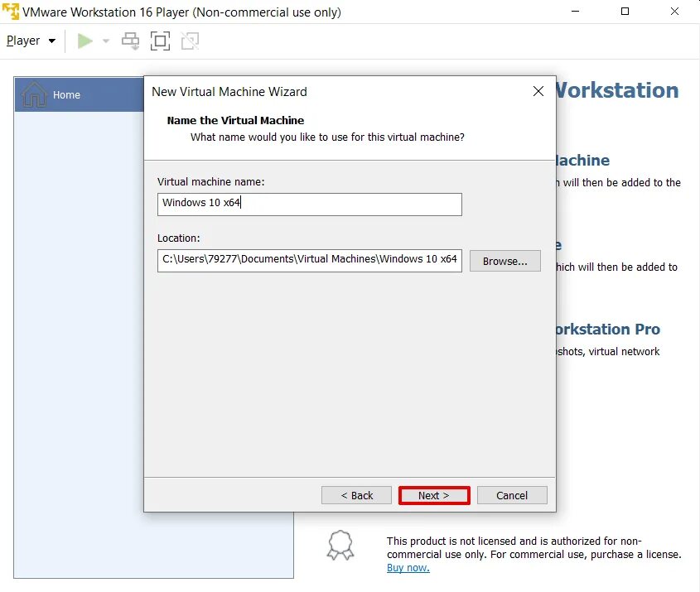Proceed with the Next > button
This screenshot has width=700, height=592.
click(434, 495)
